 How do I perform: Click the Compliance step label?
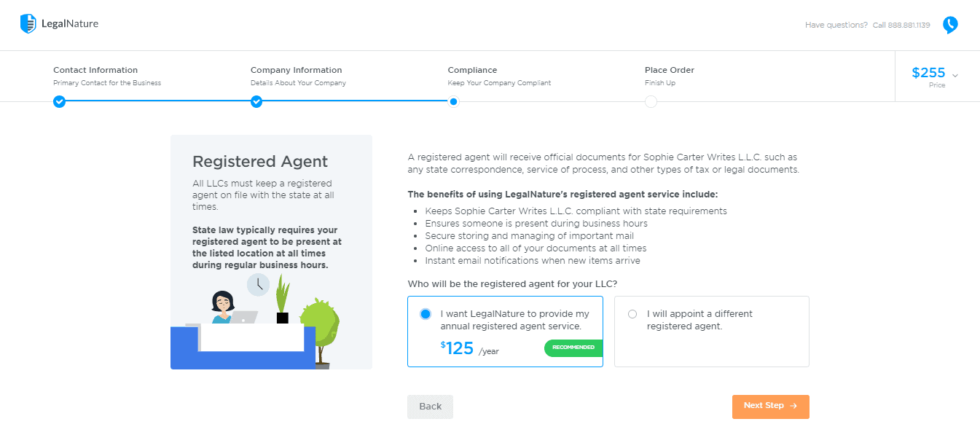coord(472,70)
